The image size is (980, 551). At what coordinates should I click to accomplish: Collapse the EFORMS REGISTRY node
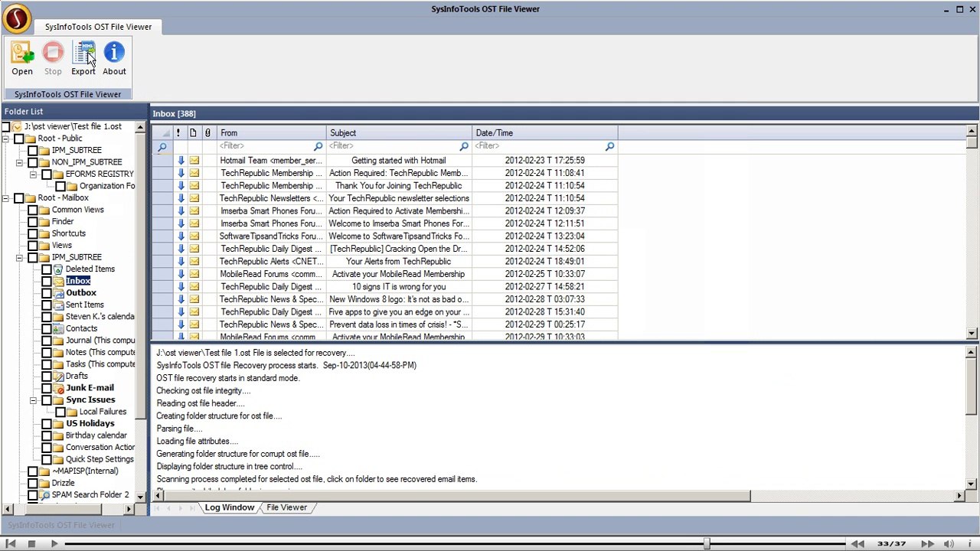click(34, 174)
